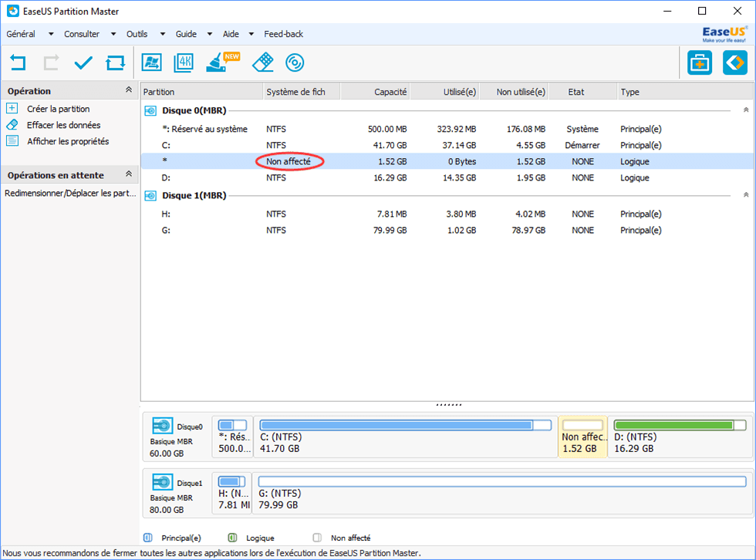Select the Disque0 drive icon in disk map
This screenshot has height=560, width=756.
(163, 426)
